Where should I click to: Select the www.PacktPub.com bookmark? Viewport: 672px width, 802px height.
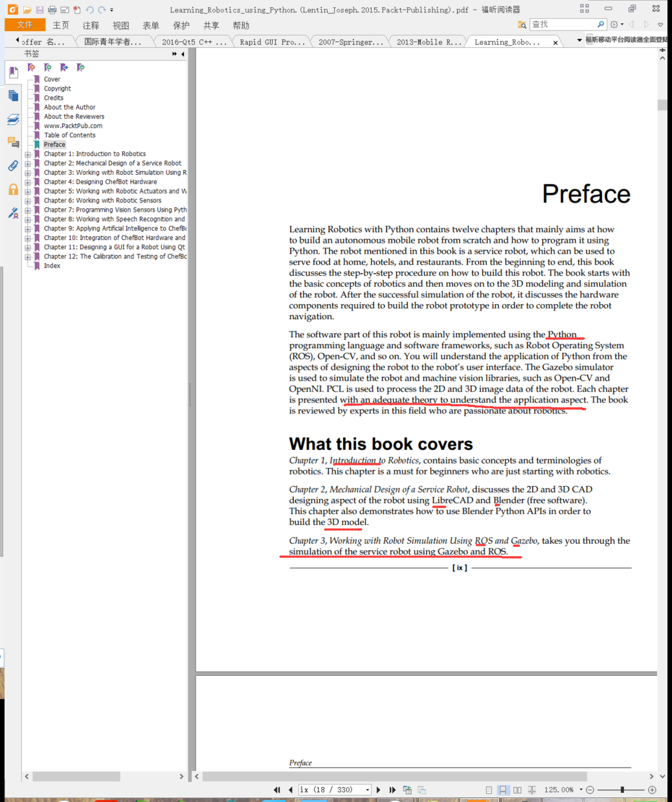click(x=73, y=126)
